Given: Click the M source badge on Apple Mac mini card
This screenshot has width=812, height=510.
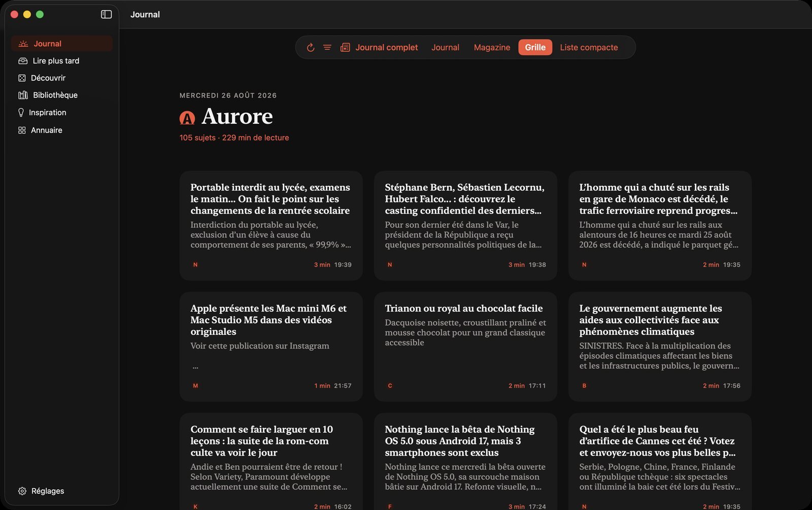Looking at the screenshot, I should (x=195, y=386).
